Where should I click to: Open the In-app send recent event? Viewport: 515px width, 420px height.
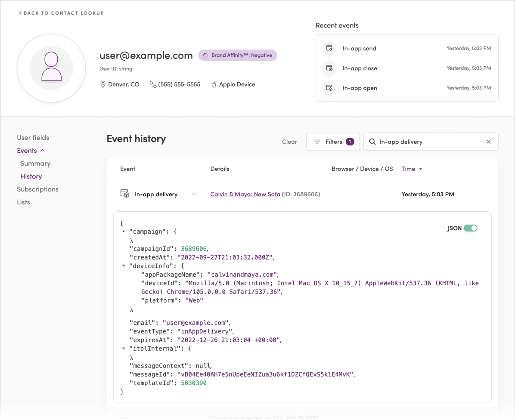point(406,48)
